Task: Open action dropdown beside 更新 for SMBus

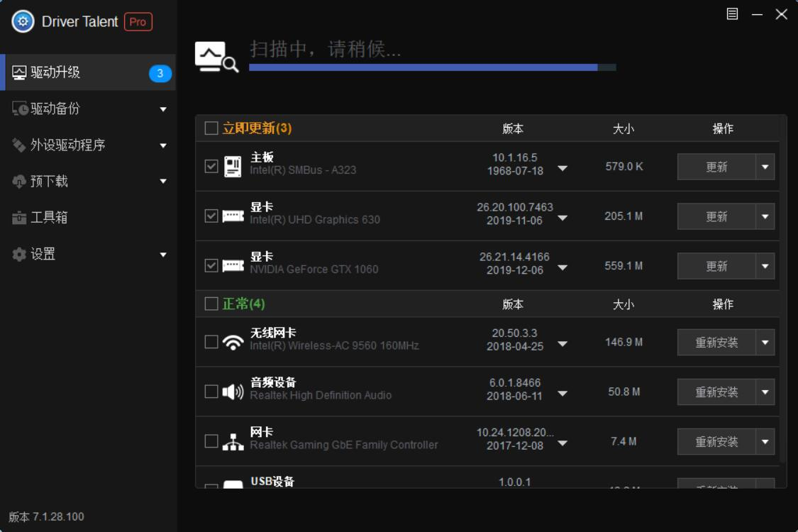Action: [765, 167]
